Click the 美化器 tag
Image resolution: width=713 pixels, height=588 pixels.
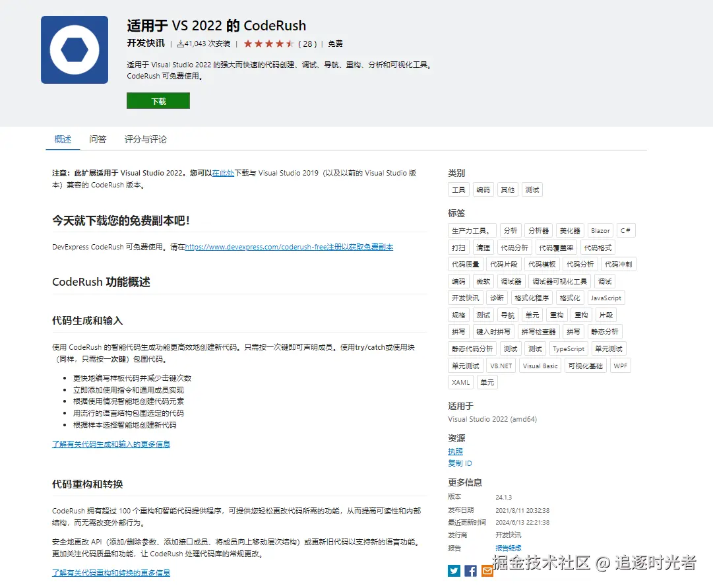[x=570, y=231]
